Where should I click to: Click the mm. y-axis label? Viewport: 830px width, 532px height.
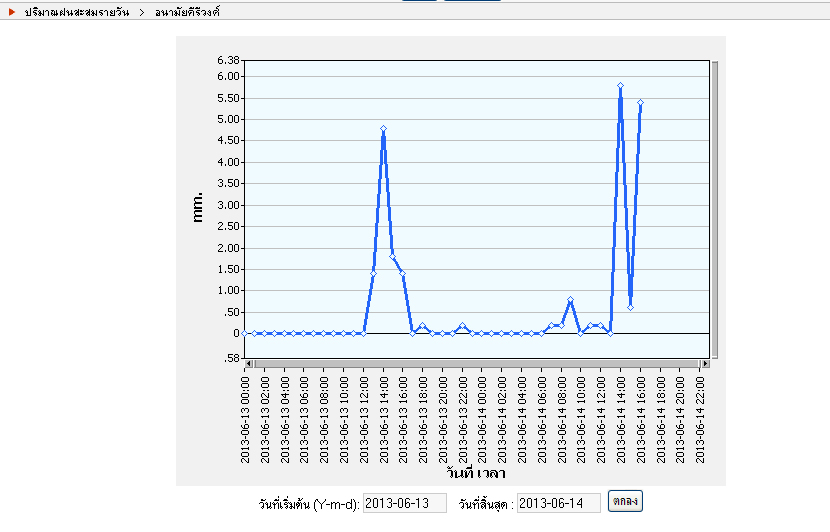pos(197,206)
